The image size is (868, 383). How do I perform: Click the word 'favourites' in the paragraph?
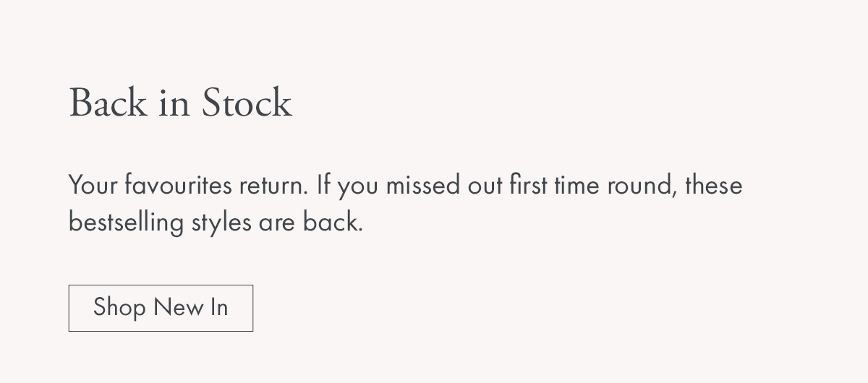point(178,185)
